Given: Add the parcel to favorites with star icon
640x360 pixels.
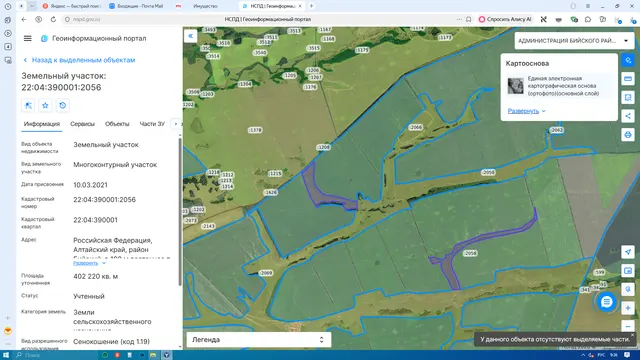Looking at the screenshot, I should tap(45, 105).
